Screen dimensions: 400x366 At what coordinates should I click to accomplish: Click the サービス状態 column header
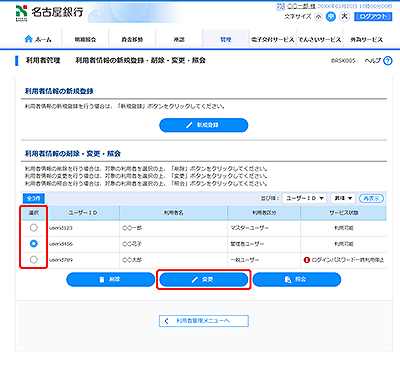pyautogui.click(x=344, y=213)
